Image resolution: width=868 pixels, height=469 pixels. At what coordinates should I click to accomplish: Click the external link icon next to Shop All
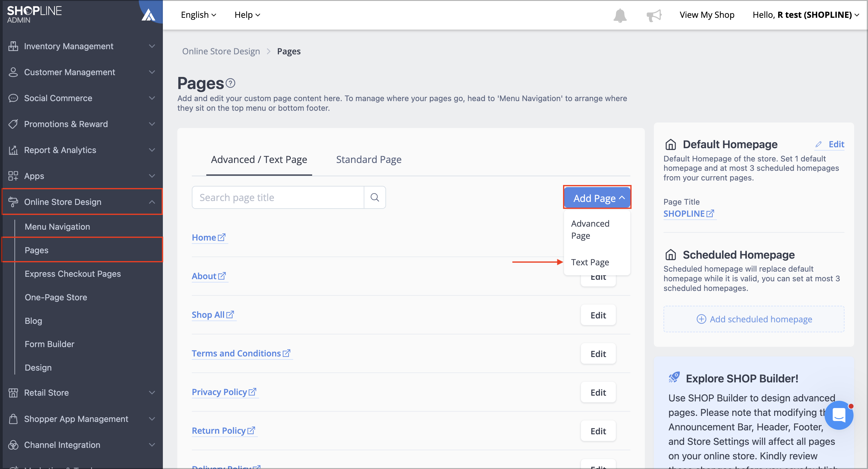tap(230, 314)
